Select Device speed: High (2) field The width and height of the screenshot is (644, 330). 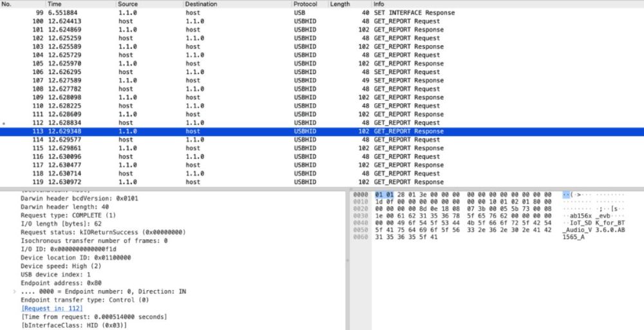click(61, 266)
